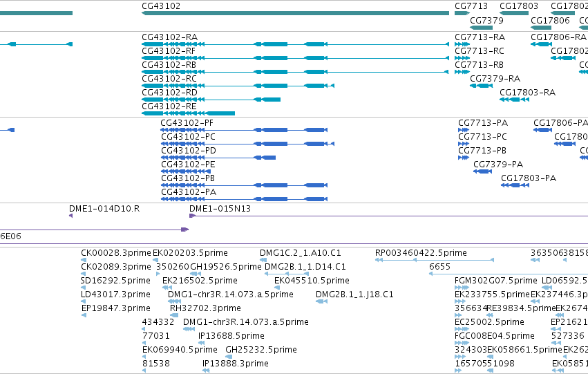Click EST RE39834.5prime

coord(521,309)
